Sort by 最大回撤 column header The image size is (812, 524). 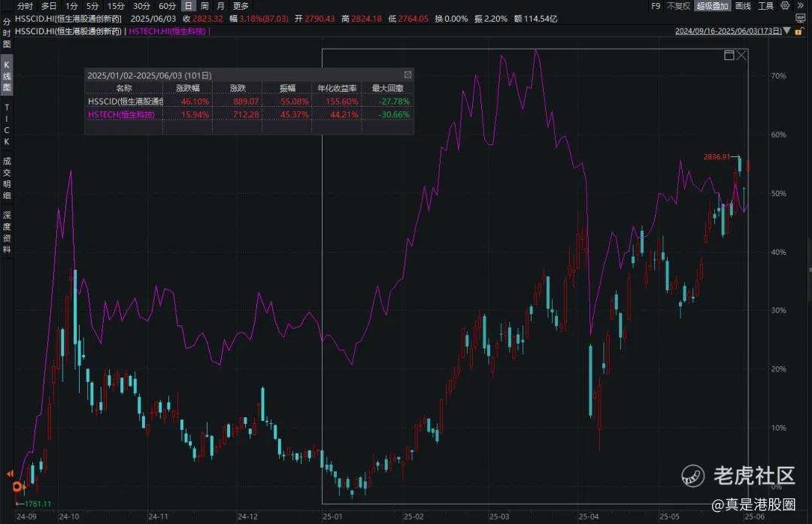pyautogui.click(x=387, y=88)
